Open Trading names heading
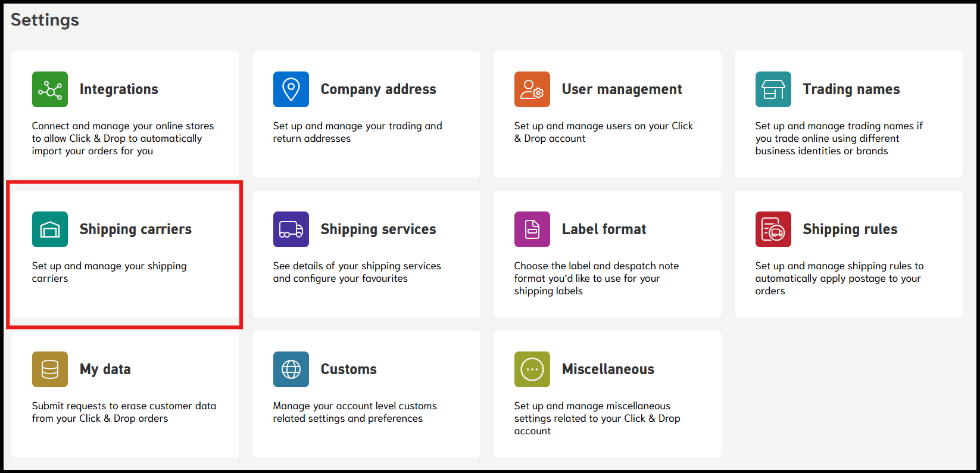Screen dimensions: 980x473 (x=851, y=89)
